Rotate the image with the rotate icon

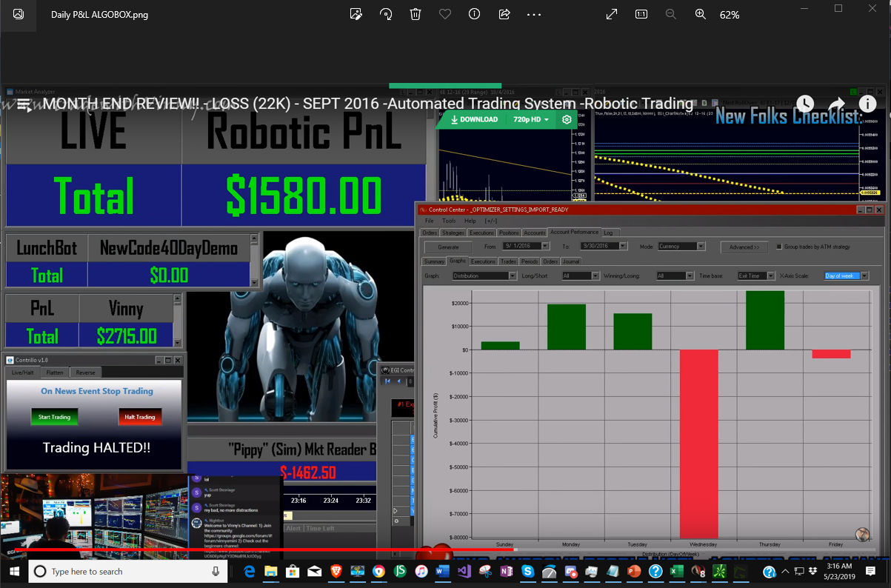(386, 14)
